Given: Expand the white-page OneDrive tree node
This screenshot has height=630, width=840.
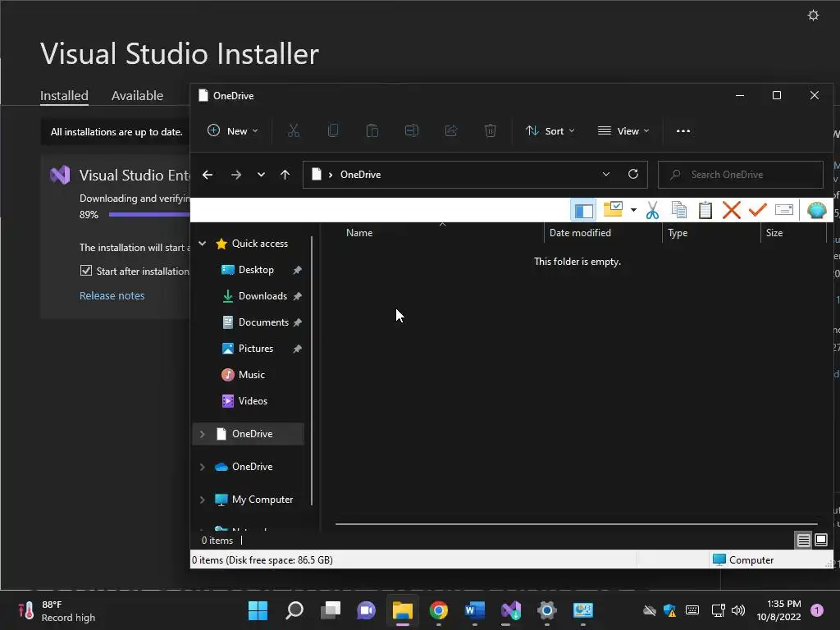Looking at the screenshot, I should click(203, 434).
